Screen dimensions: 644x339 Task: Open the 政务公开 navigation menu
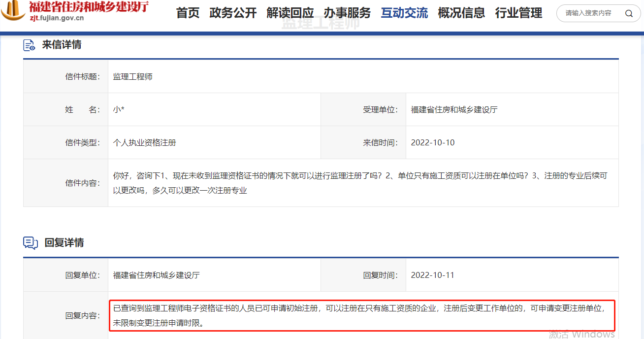[233, 13]
